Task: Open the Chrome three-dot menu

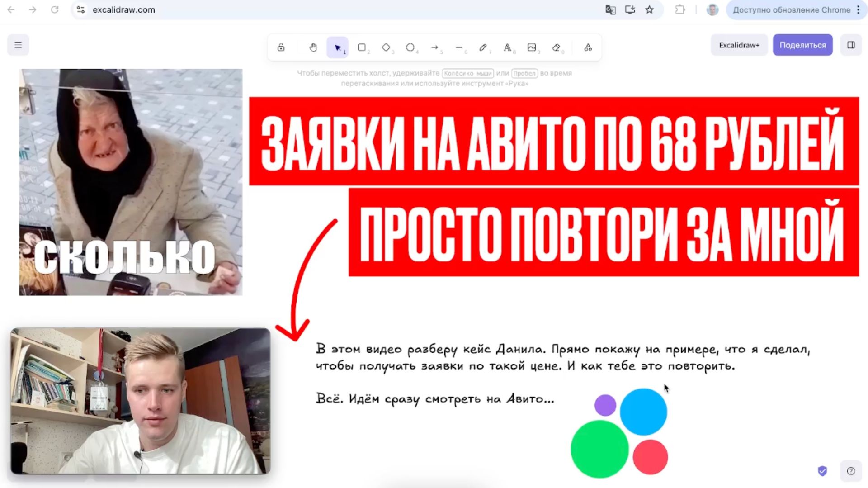Action: pos(859,9)
